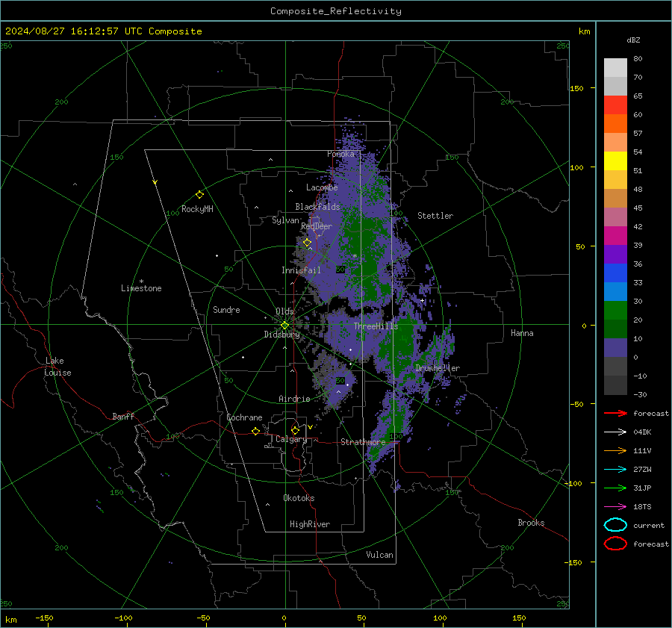The height and width of the screenshot is (628, 672).
Task: Click the yellow diamond marker beside RockyMH
Action: click(x=199, y=195)
